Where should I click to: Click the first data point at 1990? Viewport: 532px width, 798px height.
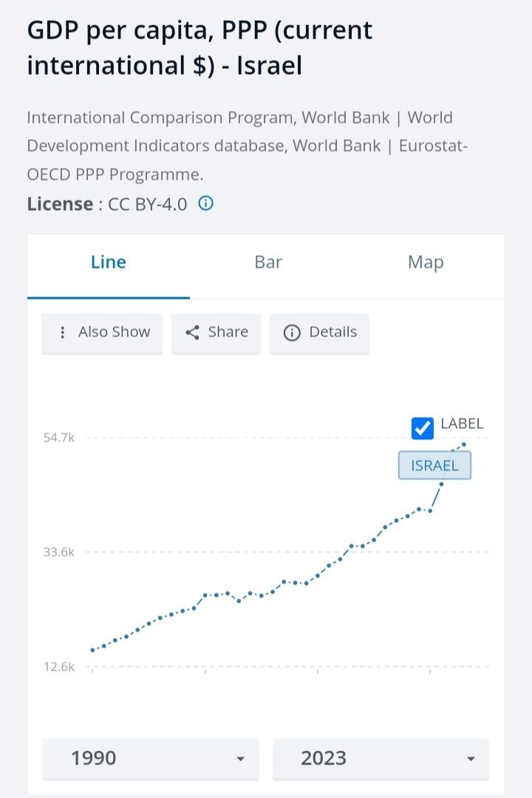(x=92, y=650)
